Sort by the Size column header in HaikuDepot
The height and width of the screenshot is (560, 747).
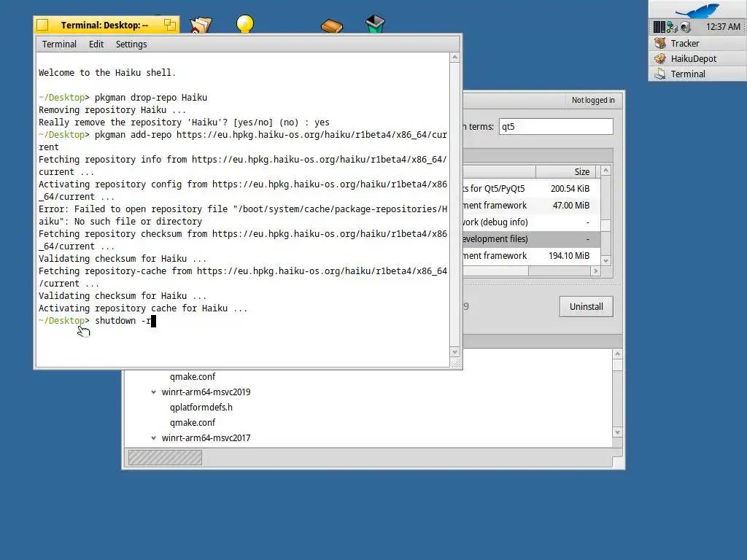pos(566,171)
